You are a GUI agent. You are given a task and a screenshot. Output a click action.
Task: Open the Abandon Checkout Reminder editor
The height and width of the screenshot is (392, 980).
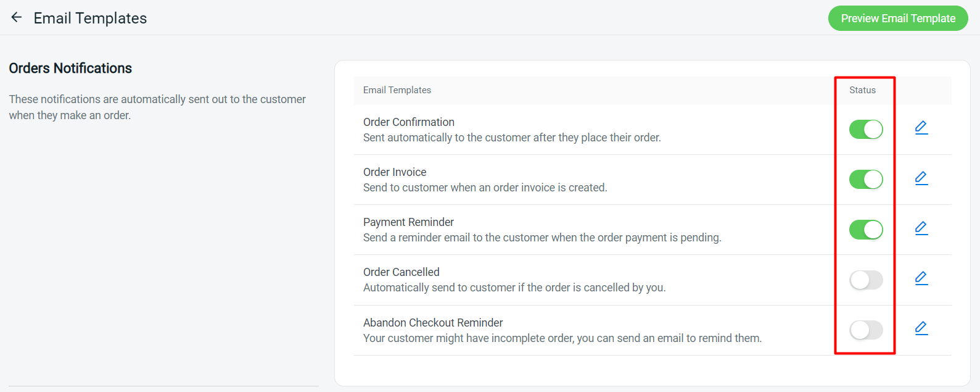(x=921, y=328)
